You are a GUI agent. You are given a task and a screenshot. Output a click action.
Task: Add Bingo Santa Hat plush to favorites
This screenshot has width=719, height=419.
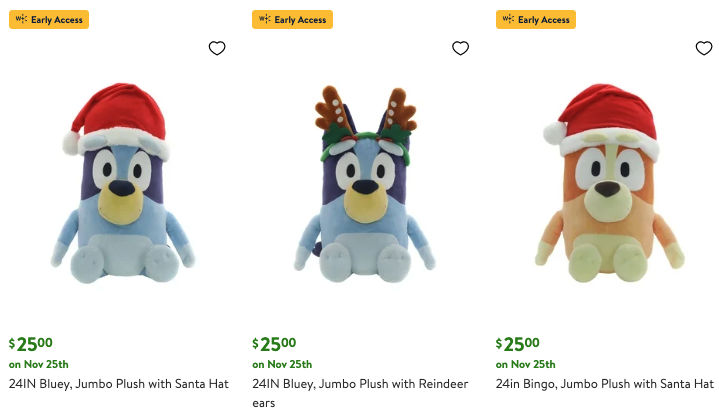point(704,48)
